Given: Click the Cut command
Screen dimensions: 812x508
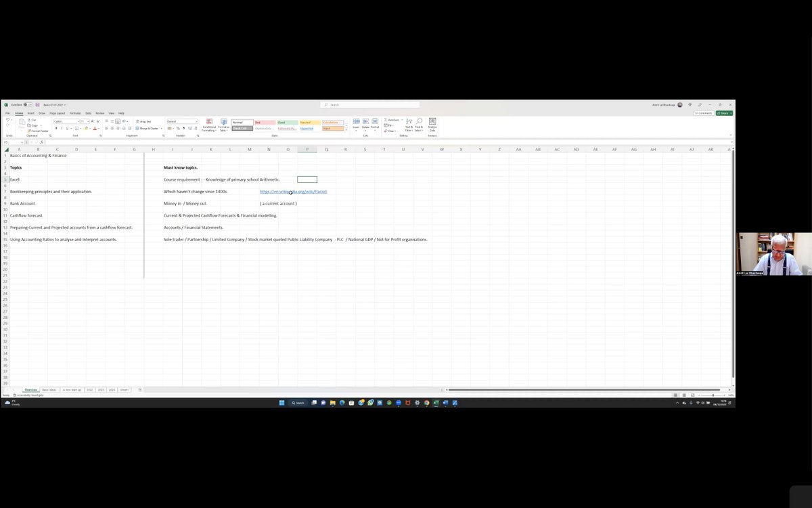Looking at the screenshot, I should point(32,120).
